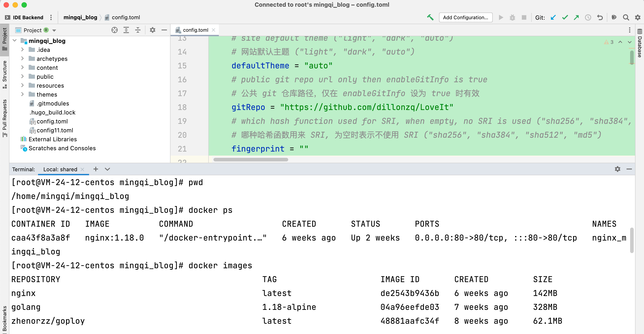The height and width of the screenshot is (334, 644).
Task: Click Add Configuration button
Action: tap(465, 17)
